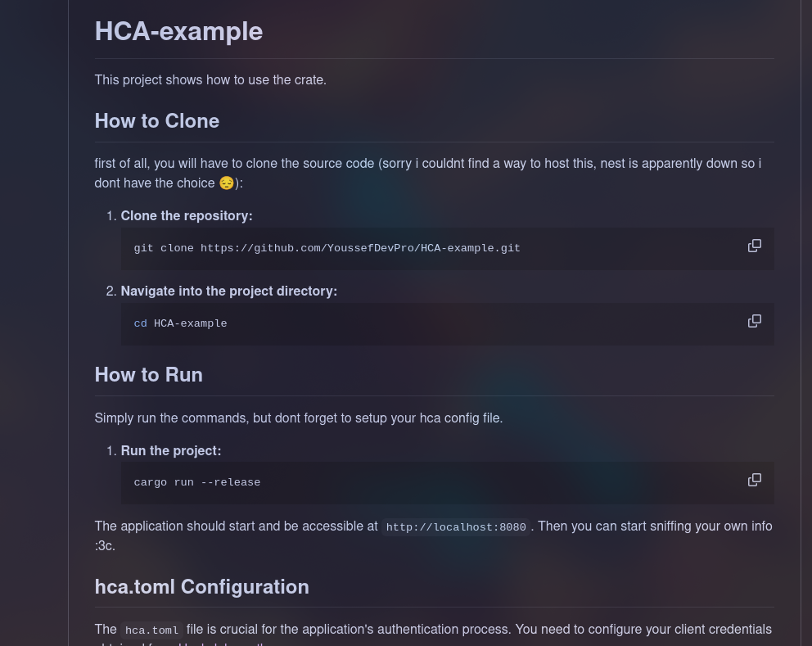The width and height of the screenshot is (812, 646).
Task: Click the "The application should start" sentence
Action: (236, 526)
